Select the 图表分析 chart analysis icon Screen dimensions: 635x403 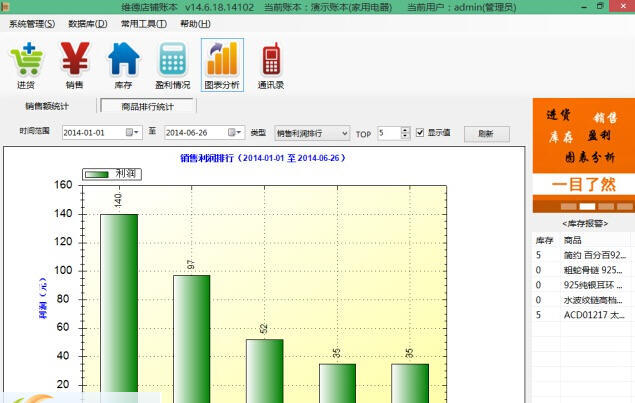(x=221, y=61)
